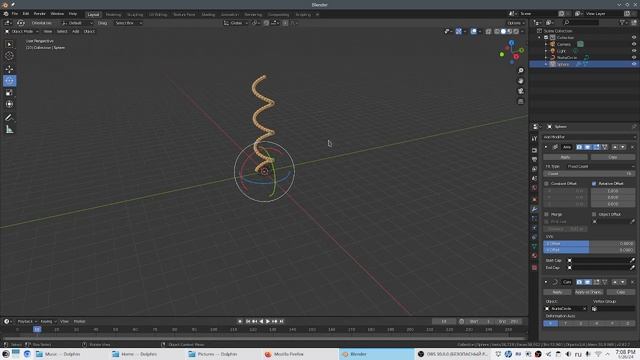Hide the Camera in outliner

(634, 44)
